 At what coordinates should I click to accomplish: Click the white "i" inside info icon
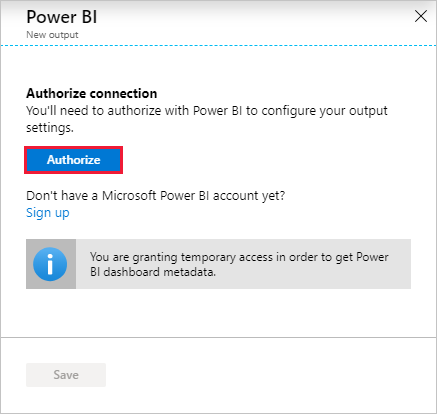tap(50, 264)
